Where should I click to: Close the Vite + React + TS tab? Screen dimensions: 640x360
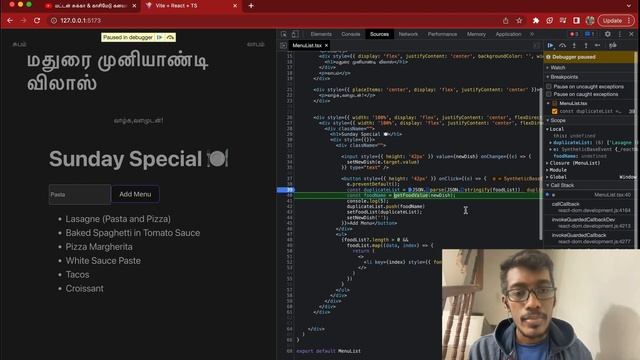point(235,6)
